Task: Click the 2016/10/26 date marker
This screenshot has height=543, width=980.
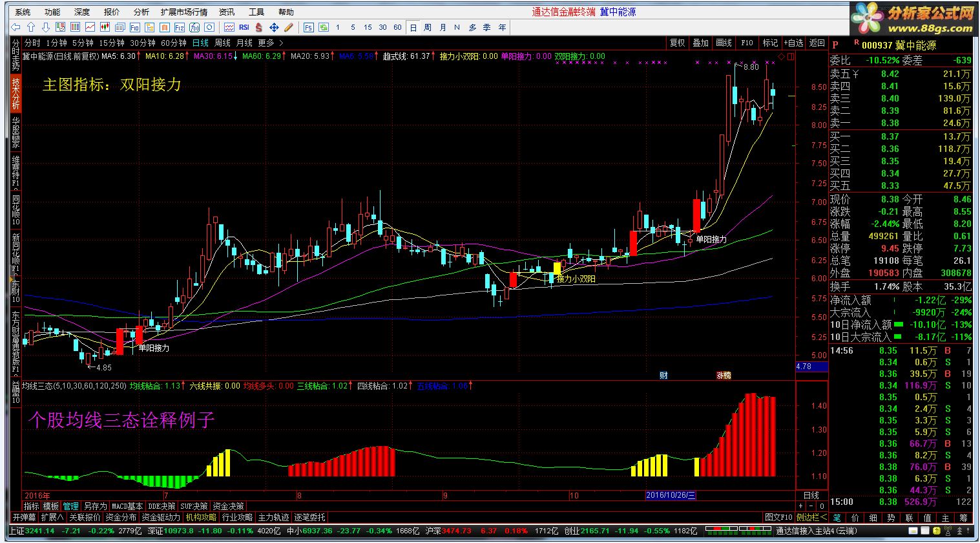Action: tap(671, 495)
